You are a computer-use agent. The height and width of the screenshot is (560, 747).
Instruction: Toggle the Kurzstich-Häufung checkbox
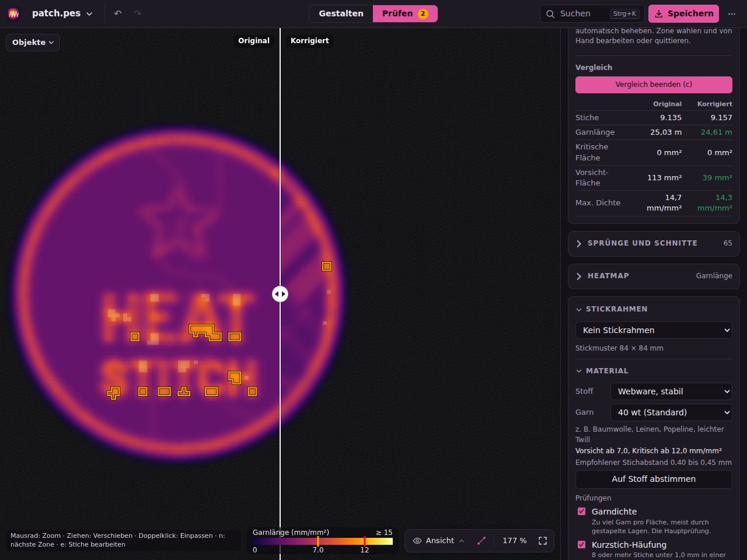[581, 545]
